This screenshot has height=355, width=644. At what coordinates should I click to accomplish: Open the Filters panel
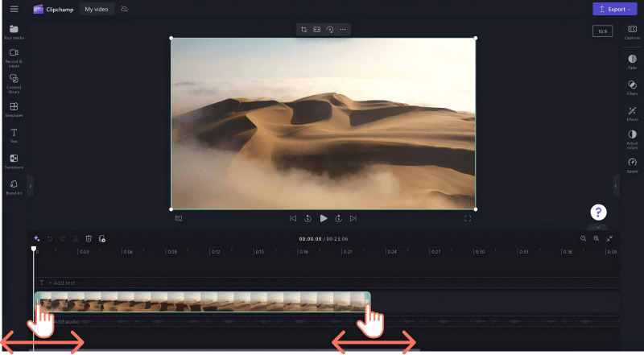coord(632,88)
